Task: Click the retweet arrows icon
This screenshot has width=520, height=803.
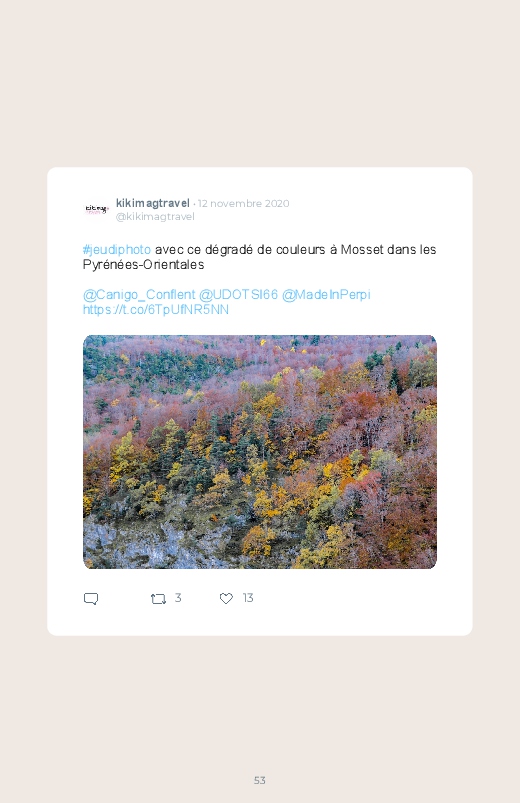Action: 158,598
